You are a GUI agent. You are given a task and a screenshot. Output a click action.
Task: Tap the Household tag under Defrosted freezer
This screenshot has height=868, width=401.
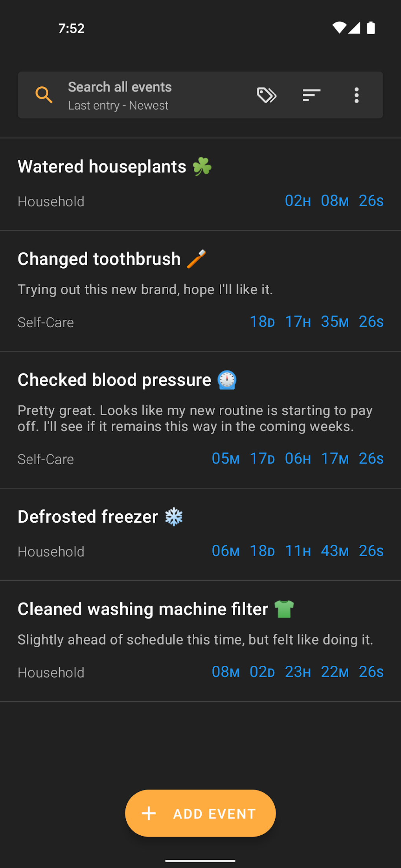tap(51, 552)
